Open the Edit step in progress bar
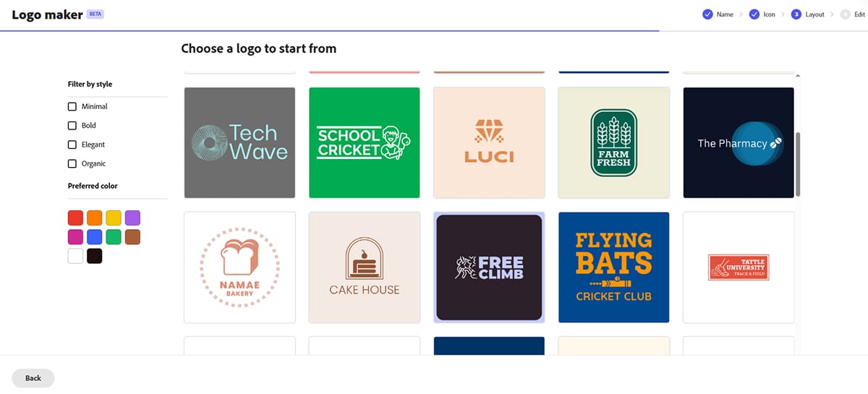This screenshot has height=394, width=868. (852, 14)
